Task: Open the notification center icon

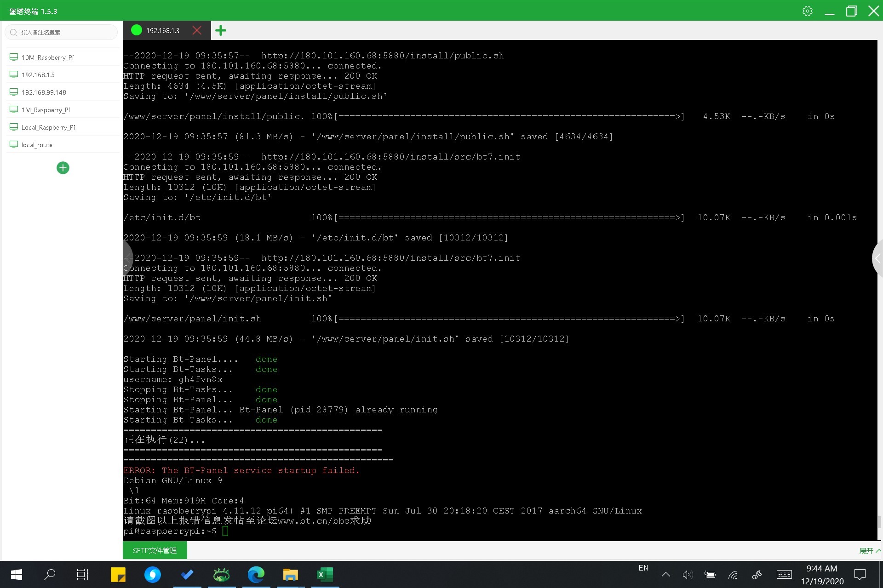Action: pyautogui.click(x=860, y=574)
